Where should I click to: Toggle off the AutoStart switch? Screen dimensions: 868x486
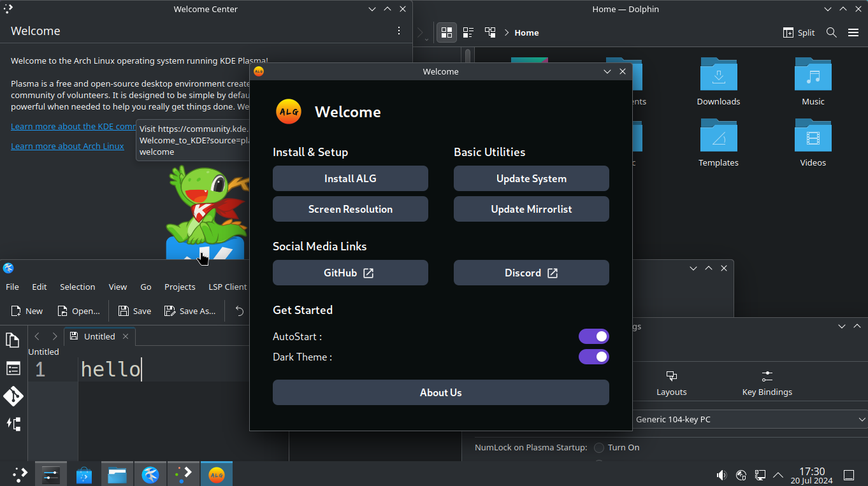tap(593, 336)
